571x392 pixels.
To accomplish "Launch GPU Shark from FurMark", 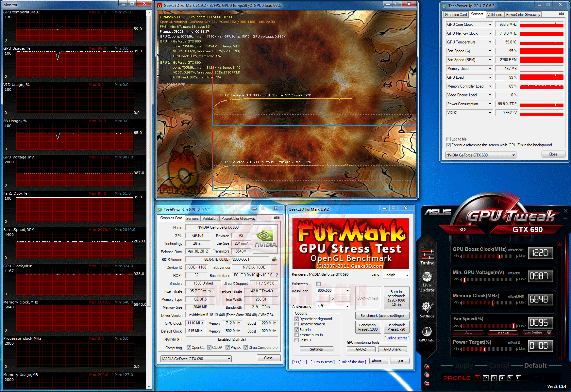I will click(x=392, y=349).
